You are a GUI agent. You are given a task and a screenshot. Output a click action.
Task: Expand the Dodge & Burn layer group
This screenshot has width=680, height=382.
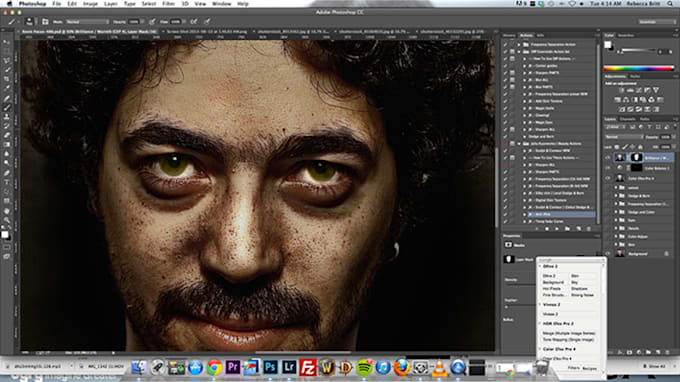[616, 196]
